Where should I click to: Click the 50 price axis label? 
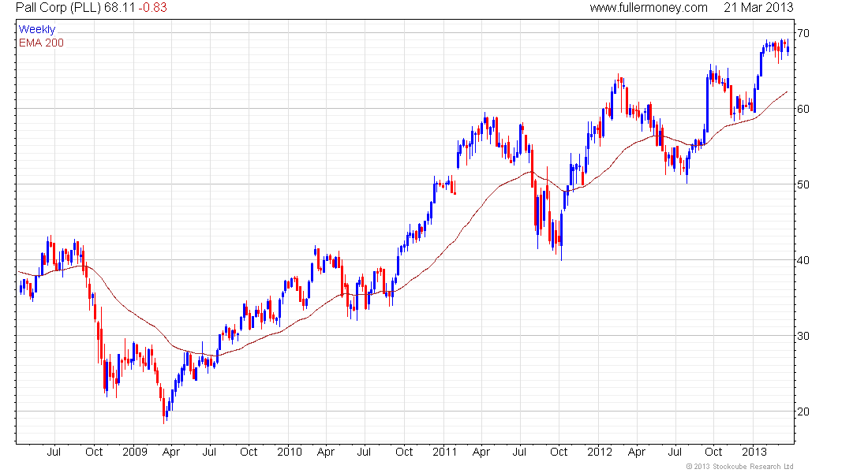803,184
